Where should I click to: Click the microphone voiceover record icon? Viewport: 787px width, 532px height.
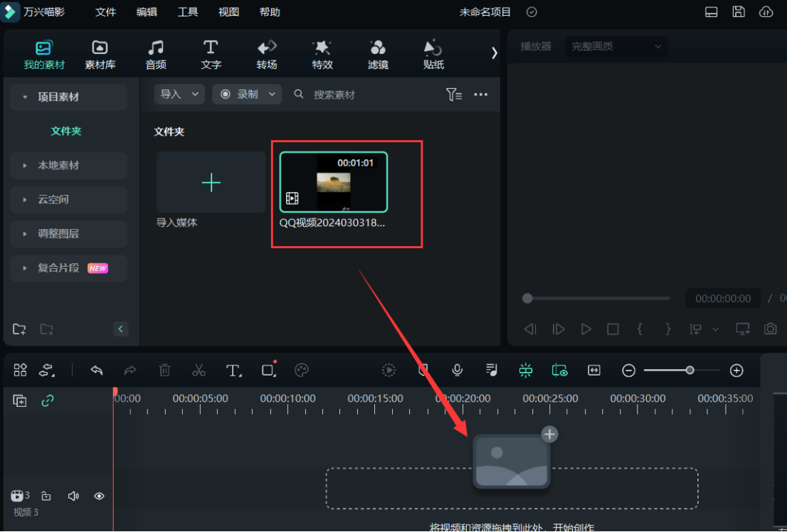point(458,370)
